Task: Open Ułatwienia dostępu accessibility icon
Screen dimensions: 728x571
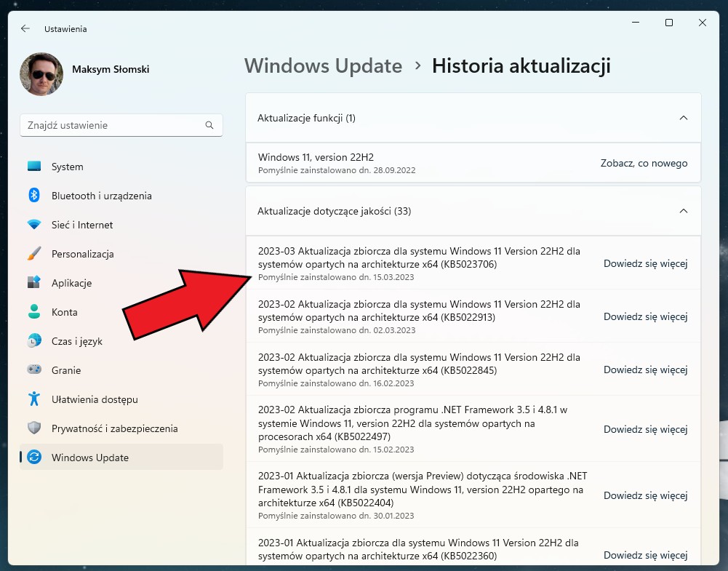Action: [x=33, y=399]
